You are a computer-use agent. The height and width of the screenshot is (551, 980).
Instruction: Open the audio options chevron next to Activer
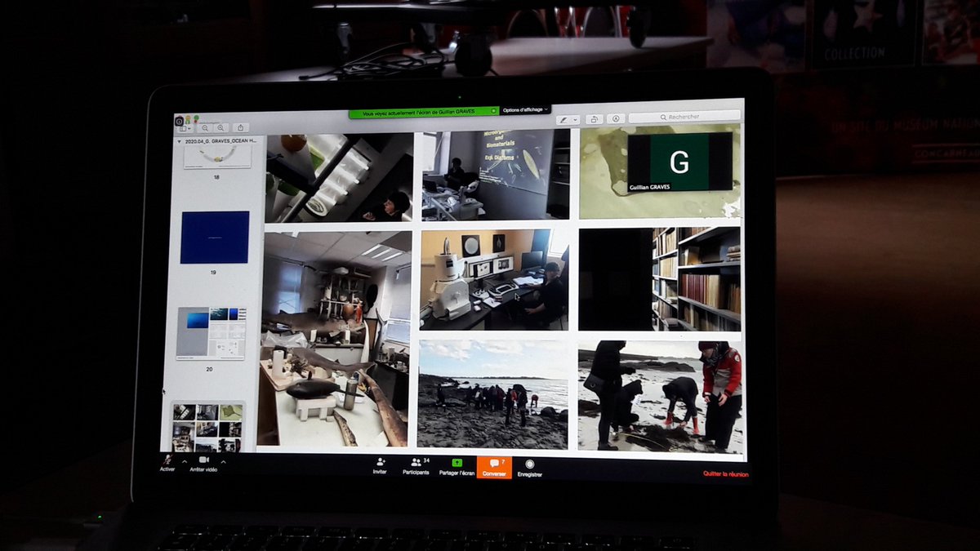pos(184,461)
